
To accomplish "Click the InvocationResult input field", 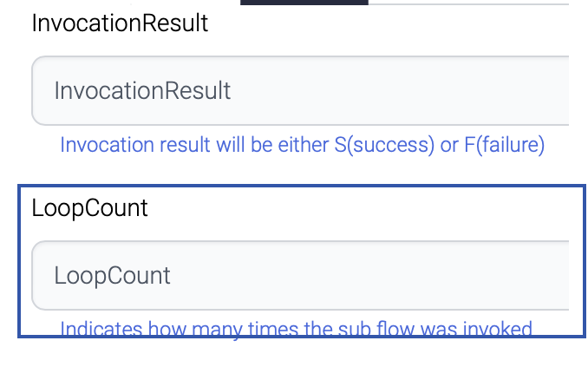I will click(299, 91).
